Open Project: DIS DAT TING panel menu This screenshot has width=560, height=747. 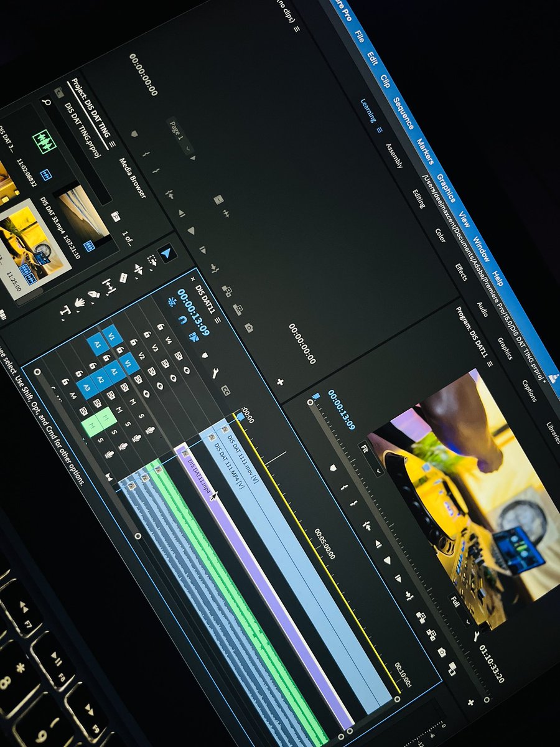point(113,144)
